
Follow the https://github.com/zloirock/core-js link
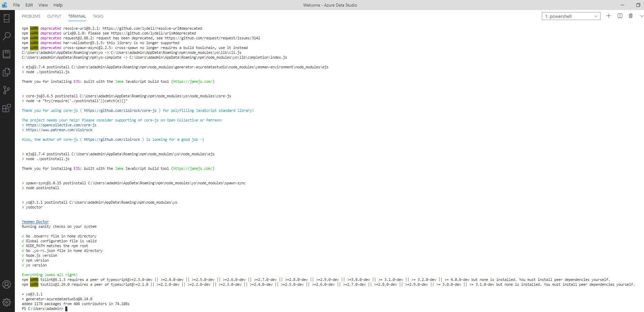click(120, 110)
